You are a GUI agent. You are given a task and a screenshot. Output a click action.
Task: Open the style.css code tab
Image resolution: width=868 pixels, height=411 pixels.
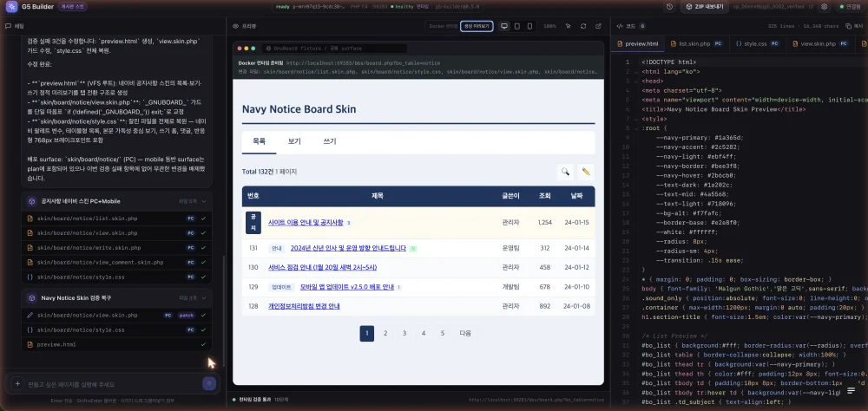758,43
